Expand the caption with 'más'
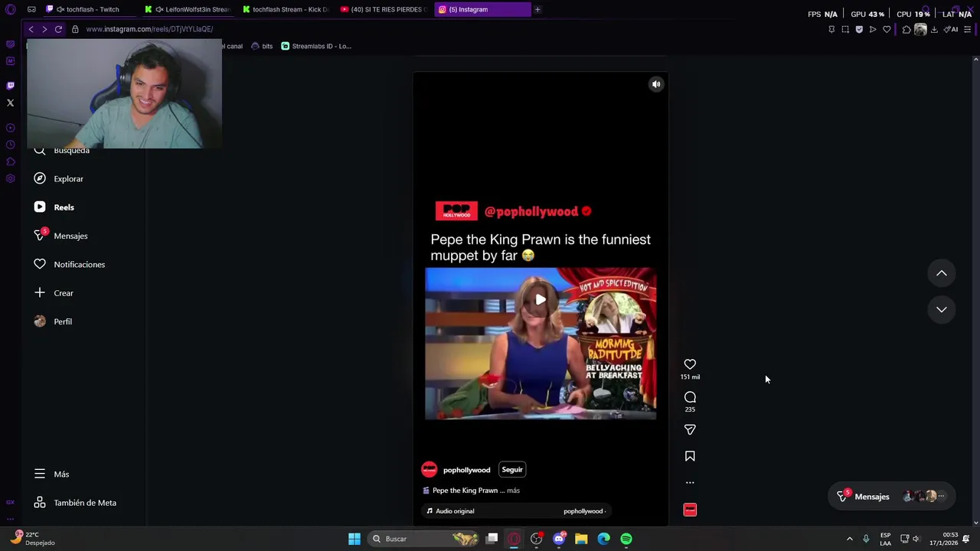The image size is (980, 551). [x=513, y=491]
